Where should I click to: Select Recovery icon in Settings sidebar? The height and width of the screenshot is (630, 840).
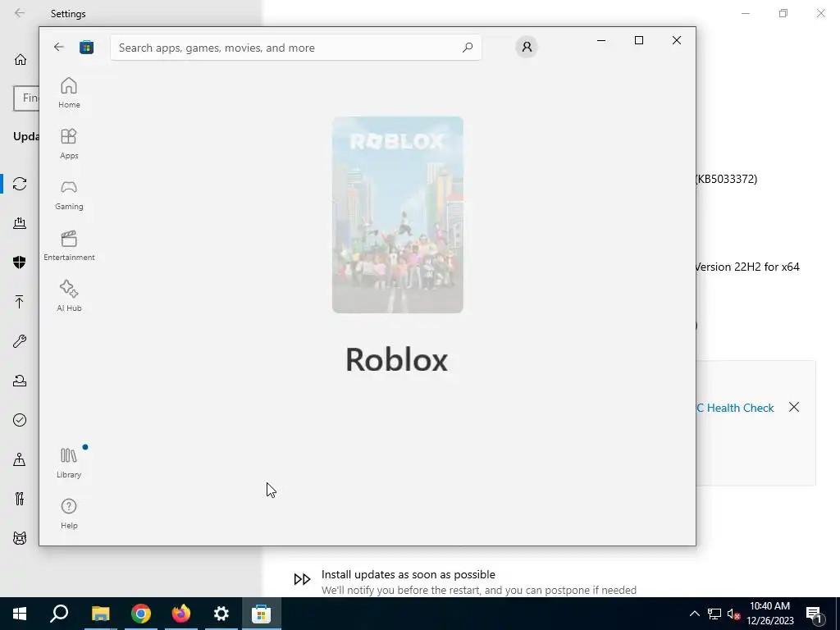[20, 381]
